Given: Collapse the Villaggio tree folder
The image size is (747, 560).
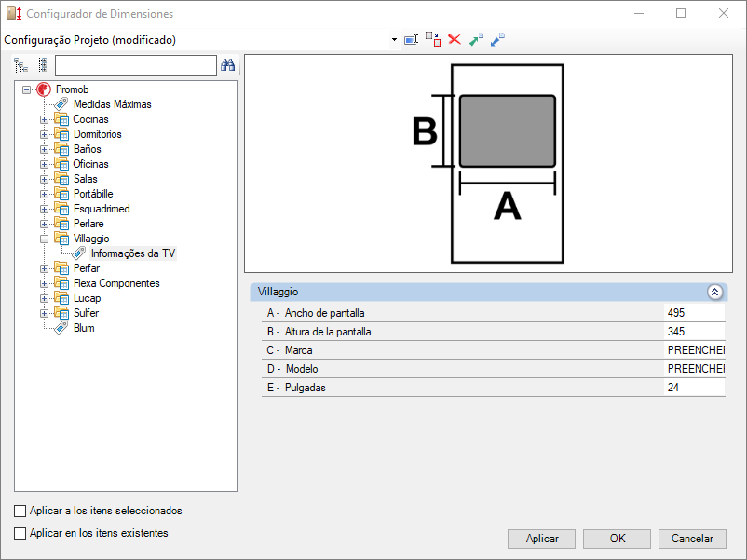Looking at the screenshot, I should click(x=44, y=239).
